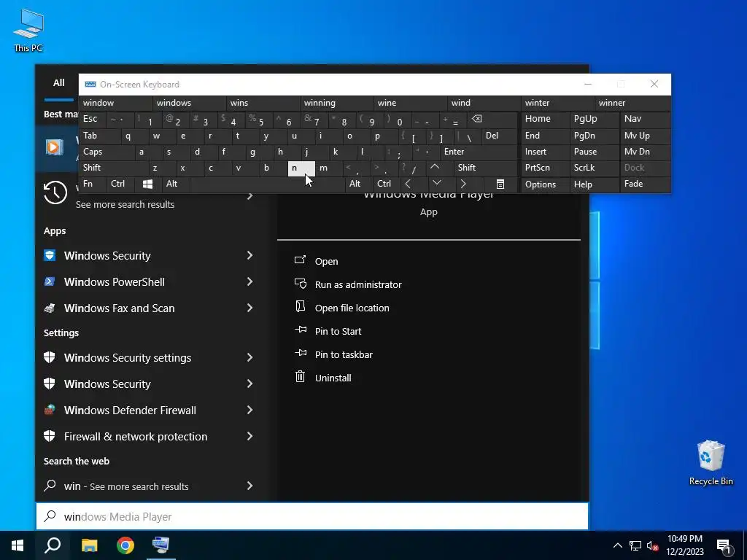
Task: Click the Nav key on keyboard
Action: (645, 119)
